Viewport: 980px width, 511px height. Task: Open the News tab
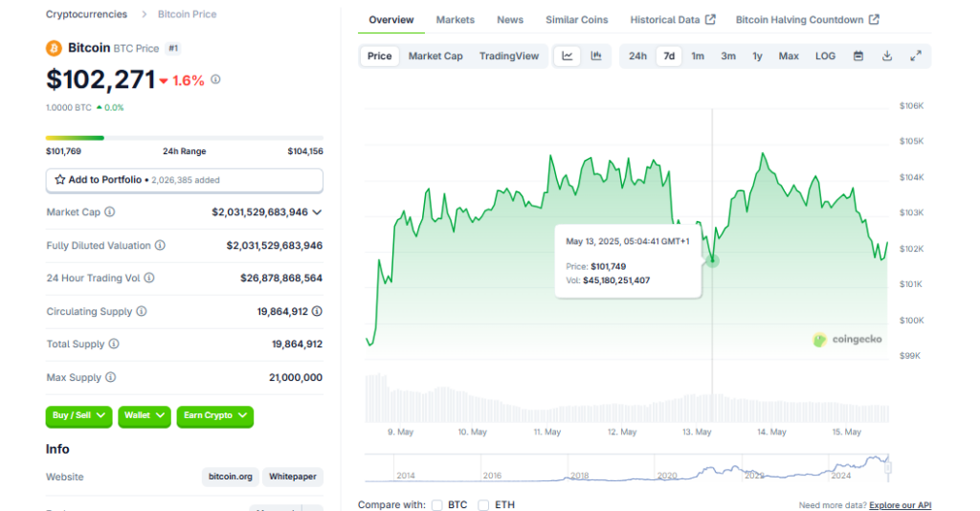[510, 19]
